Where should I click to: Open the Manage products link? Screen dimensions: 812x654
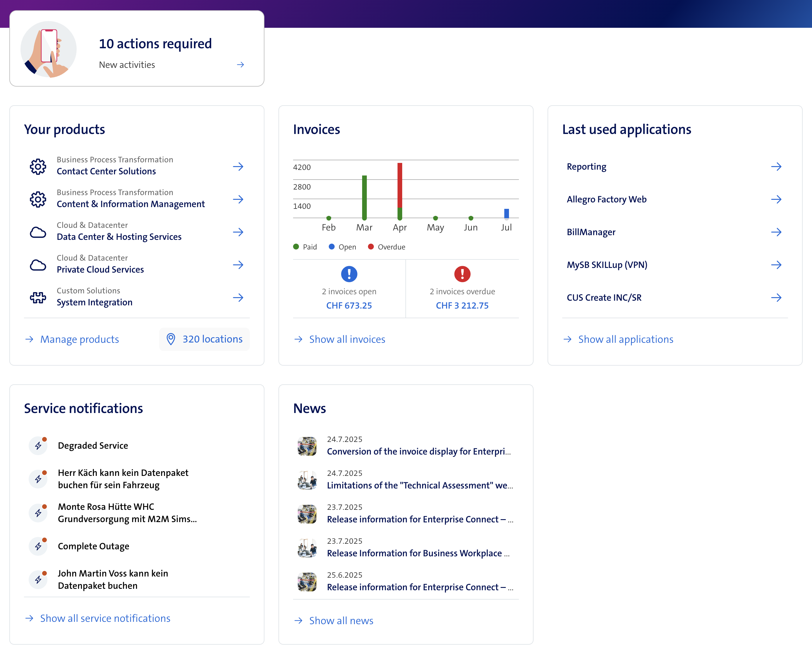[80, 339]
